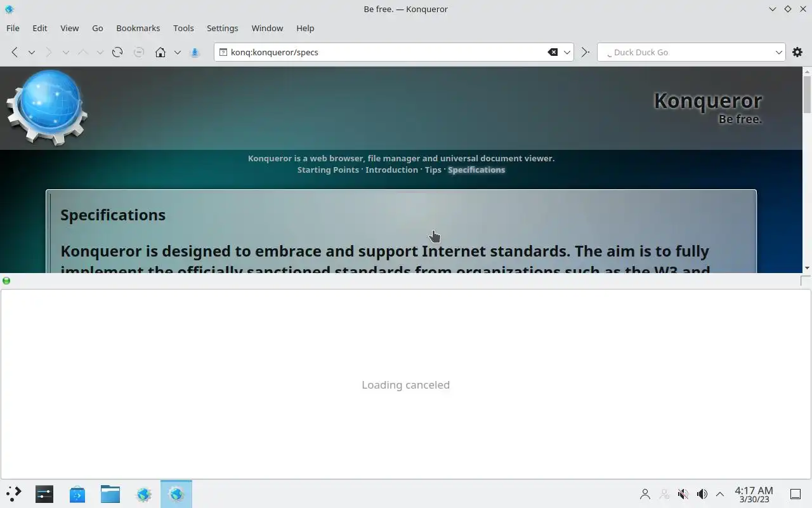
Task: Click the Konqueror gear globe logo
Action: (x=47, y=107)
